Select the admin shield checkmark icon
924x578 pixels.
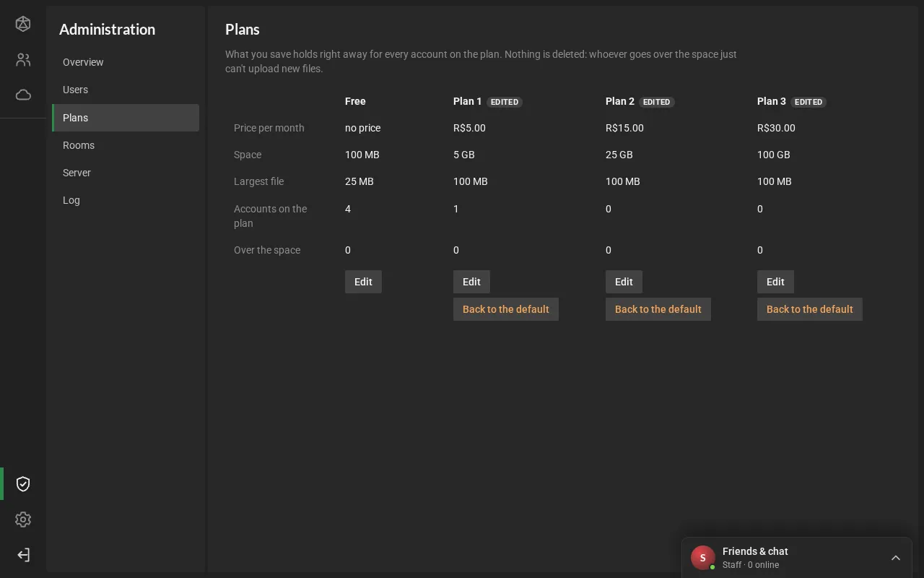click(x=23, y=484)
